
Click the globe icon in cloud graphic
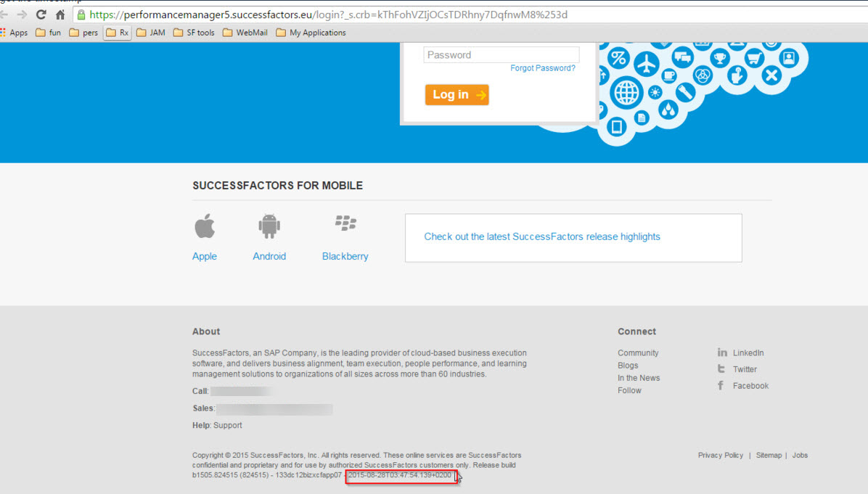pos(626,92)
